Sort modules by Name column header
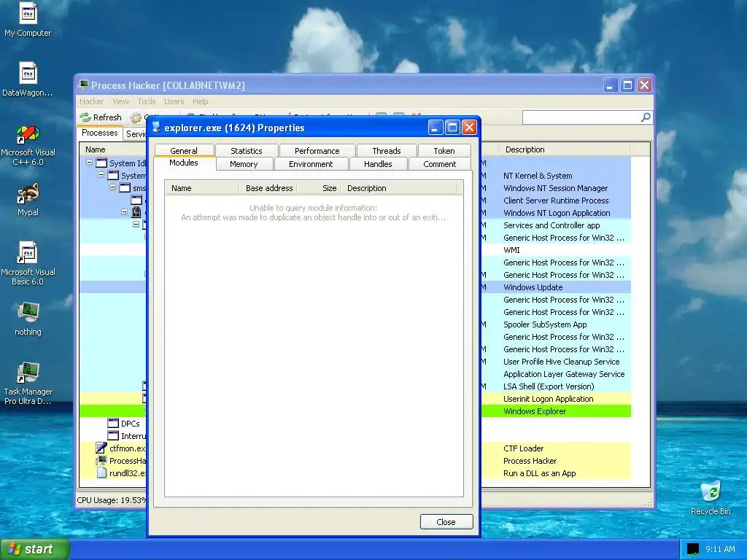747x560 pixels. pyautogui.click(x=201, y=188)
